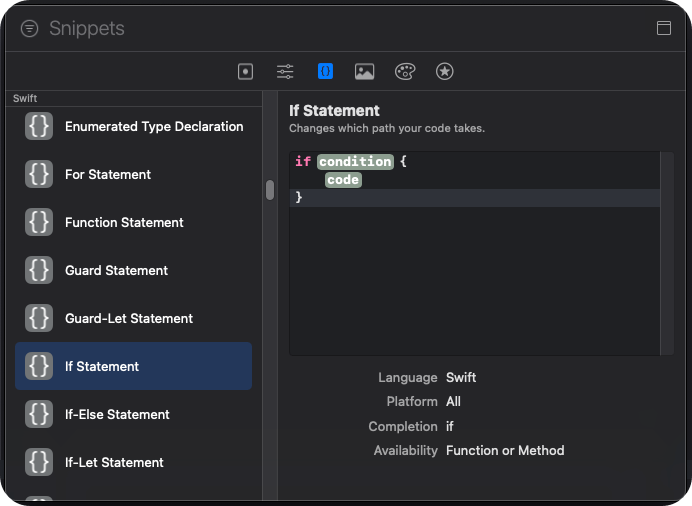Click the braces icon for Enumerated Type Declaration
This screenshot has height=506, width=692.
click(x=39, y=127)
